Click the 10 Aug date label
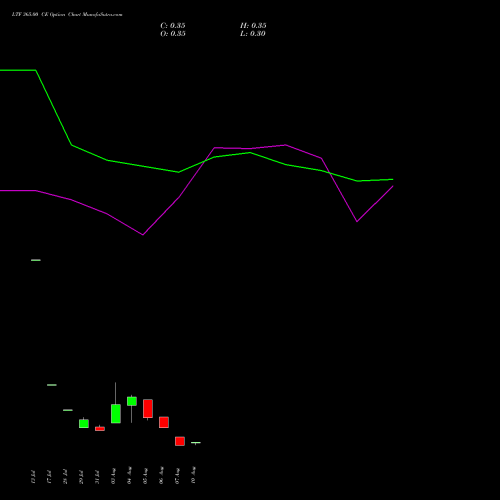The height and width of the screenshot is (500, 500). [193, 476]
